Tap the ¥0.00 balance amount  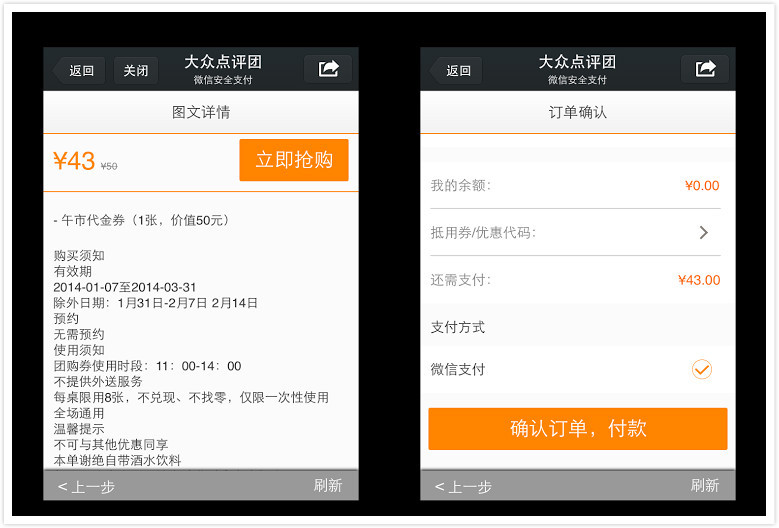click(702, 186)
